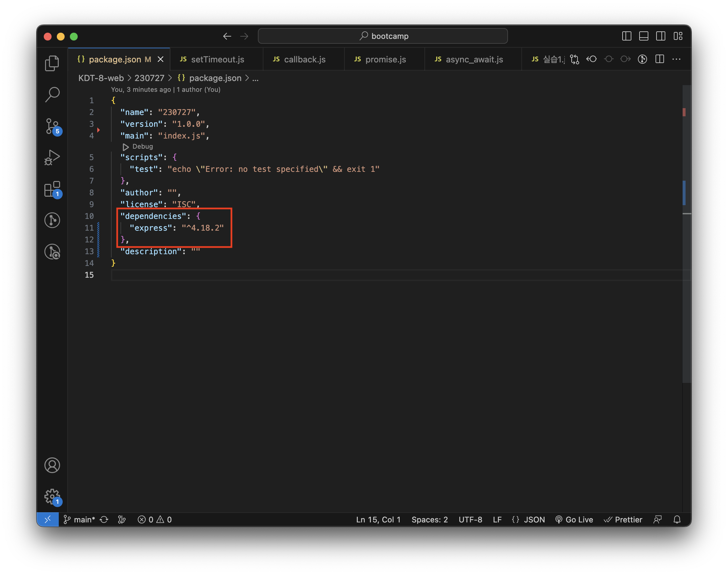Go back using the left arrow

click(x=227, y=36)
